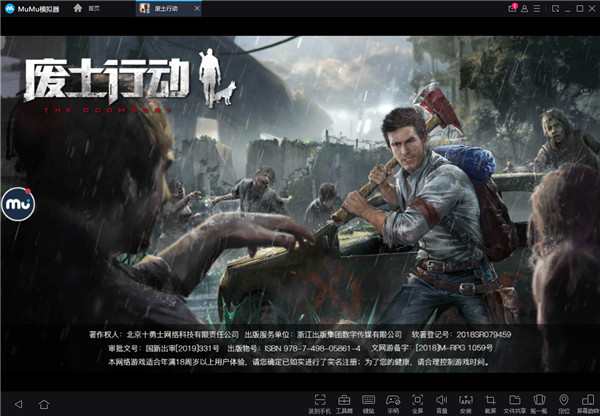Open the toolbox in bottom toolbar
600x416 pixels.
coord(344,404)
